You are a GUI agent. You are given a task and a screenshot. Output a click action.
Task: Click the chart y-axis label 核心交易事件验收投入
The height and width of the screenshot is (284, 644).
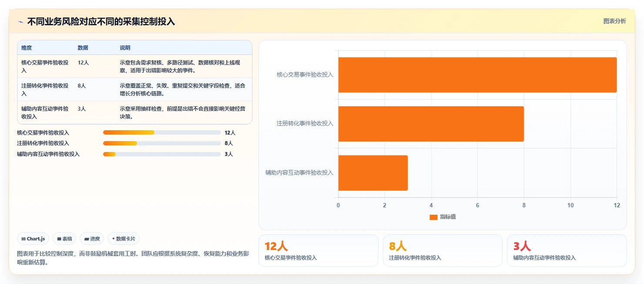click(305, 75)
